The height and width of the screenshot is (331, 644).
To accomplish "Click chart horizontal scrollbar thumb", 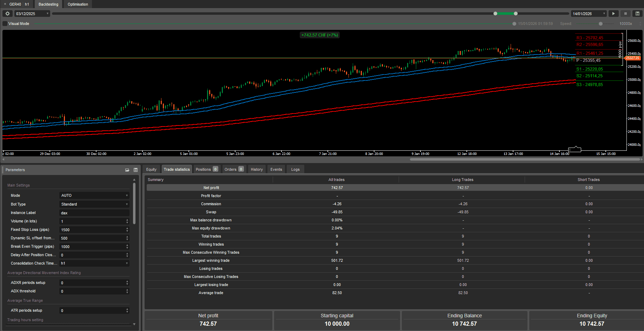I will click(x=525, y=159).
